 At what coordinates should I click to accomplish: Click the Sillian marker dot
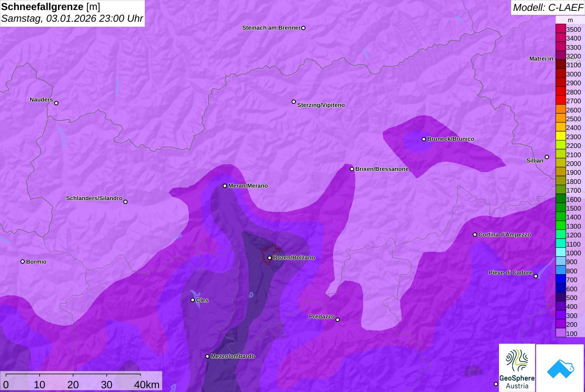point(547,157)
